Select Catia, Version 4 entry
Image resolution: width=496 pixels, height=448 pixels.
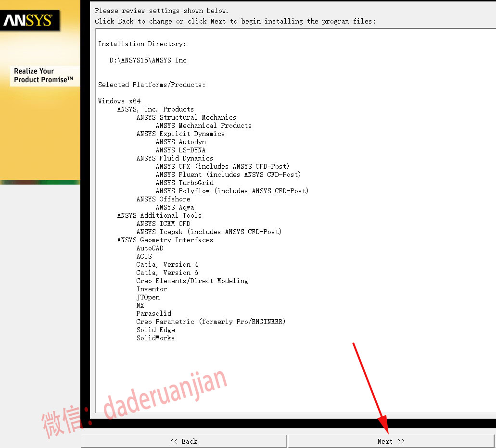pos(167,265)
